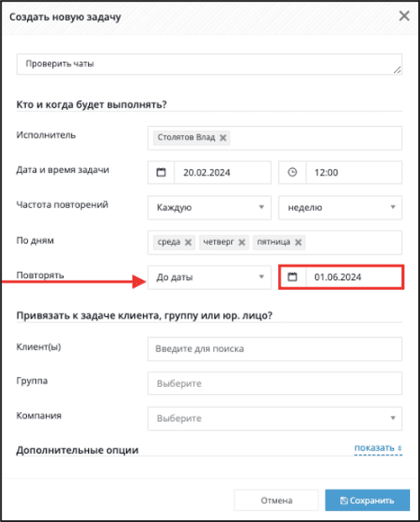Image resolution: width=420 pixels, height=522 pixels.
Task: Click the Отмена button
Action: click(276, 500)
